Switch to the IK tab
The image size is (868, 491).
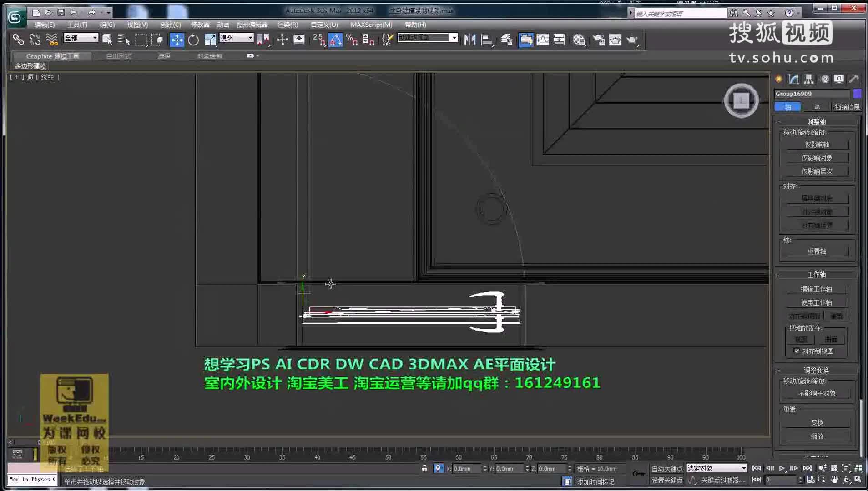coord(818,106)
